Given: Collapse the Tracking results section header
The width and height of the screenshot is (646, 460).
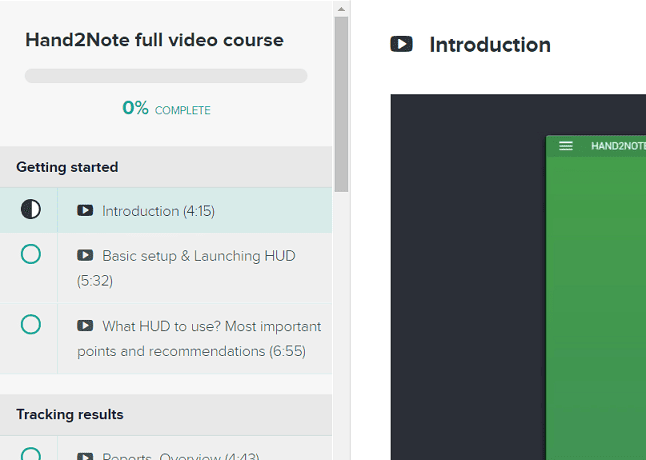Looking at the screenshot, I should (x=70, y=414).
